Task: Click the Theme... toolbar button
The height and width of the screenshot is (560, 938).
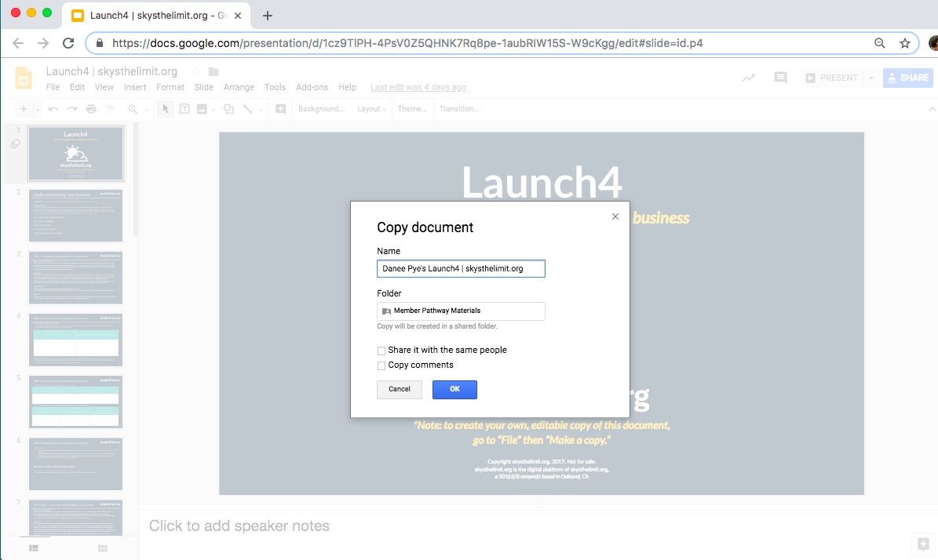Action: point(412,109)
